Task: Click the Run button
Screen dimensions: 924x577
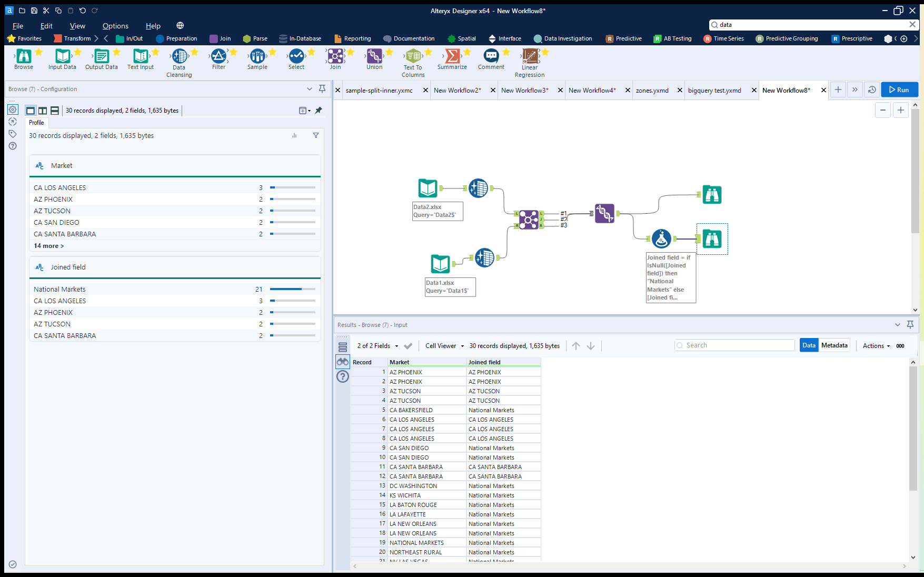Action: (x=899, y=89)
